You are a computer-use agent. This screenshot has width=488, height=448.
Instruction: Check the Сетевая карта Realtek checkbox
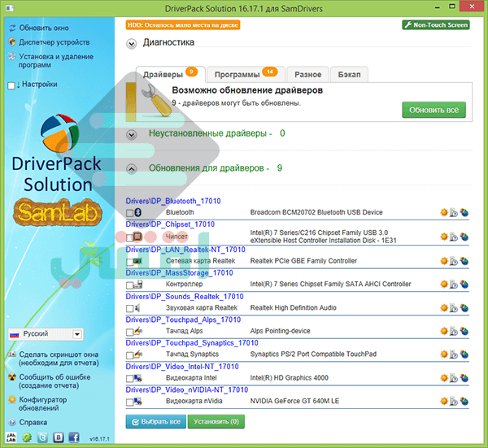(129, 262)
